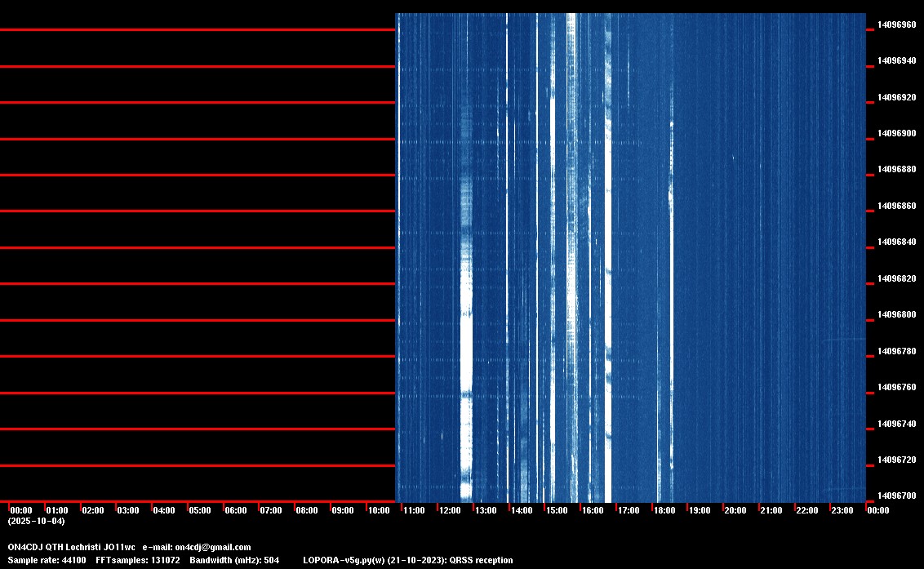Click the date (2025-10-04) label
Image resolution: width=924 pixels, height=569 pixels.
coord(37,521)
